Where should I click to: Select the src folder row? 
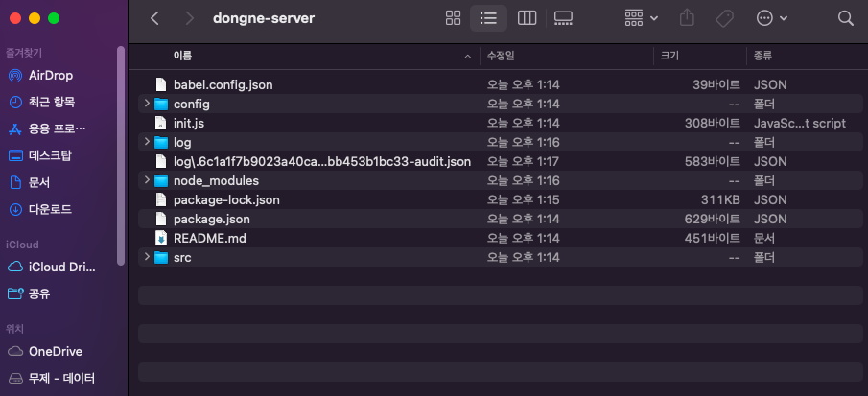tap(500, 257)
